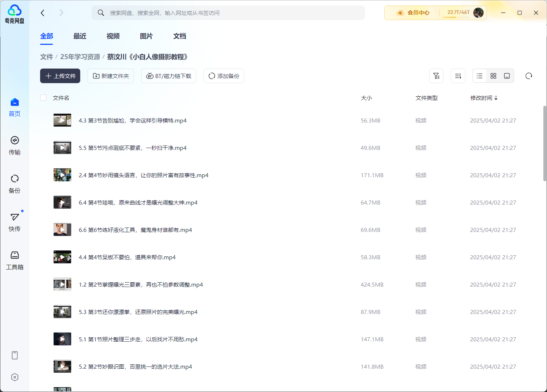Image resolution: width=547 pixels, height=392 pixels.
Task: Sort by 文件类型 column header
Action: click(x=426, y=98)
